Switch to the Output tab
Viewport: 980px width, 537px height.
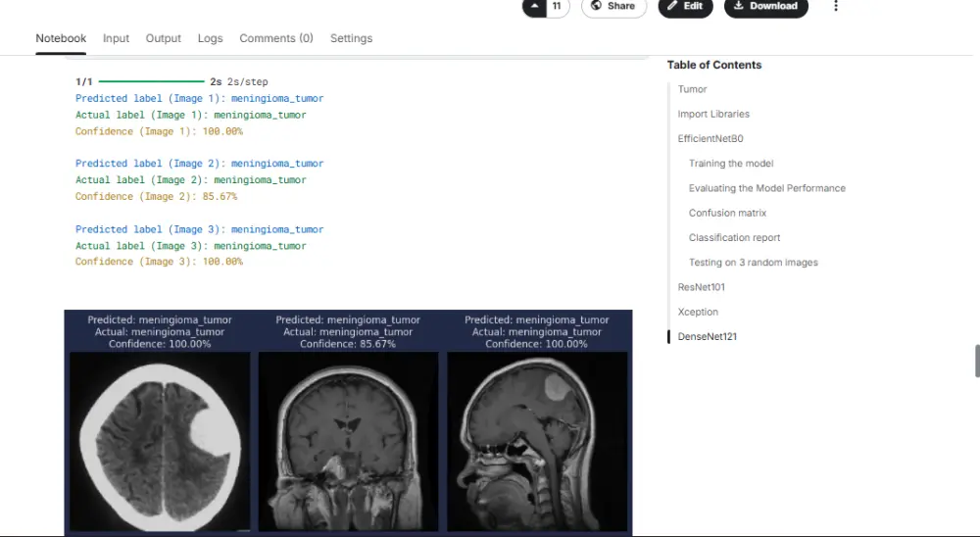[x=164, y=38]
